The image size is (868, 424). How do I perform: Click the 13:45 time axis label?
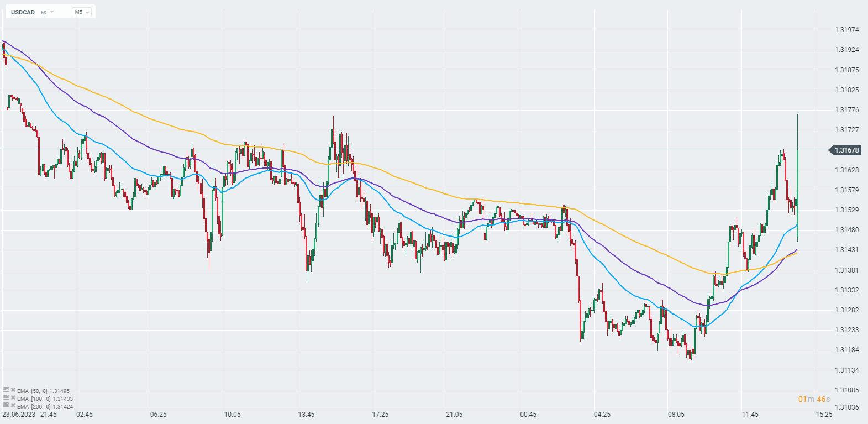(x=306, y=415)
